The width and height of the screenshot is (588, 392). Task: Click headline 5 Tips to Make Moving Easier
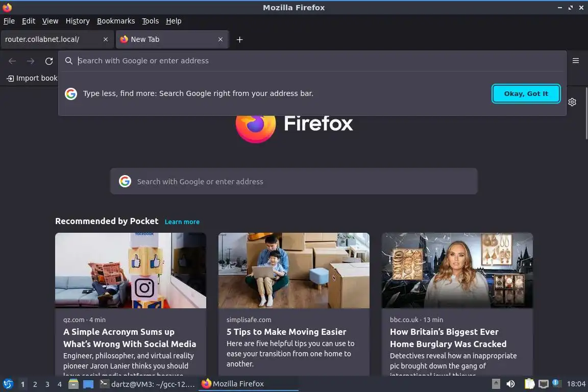(286, 332)
